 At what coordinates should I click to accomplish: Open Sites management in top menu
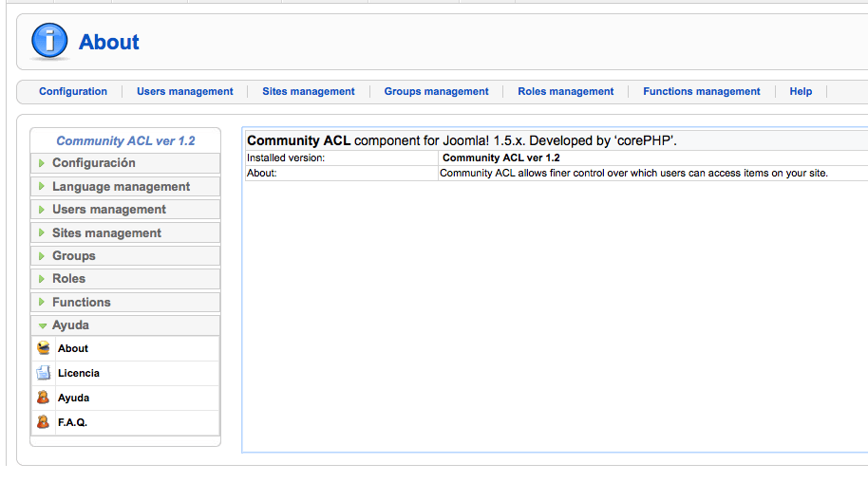pos(309,91)
